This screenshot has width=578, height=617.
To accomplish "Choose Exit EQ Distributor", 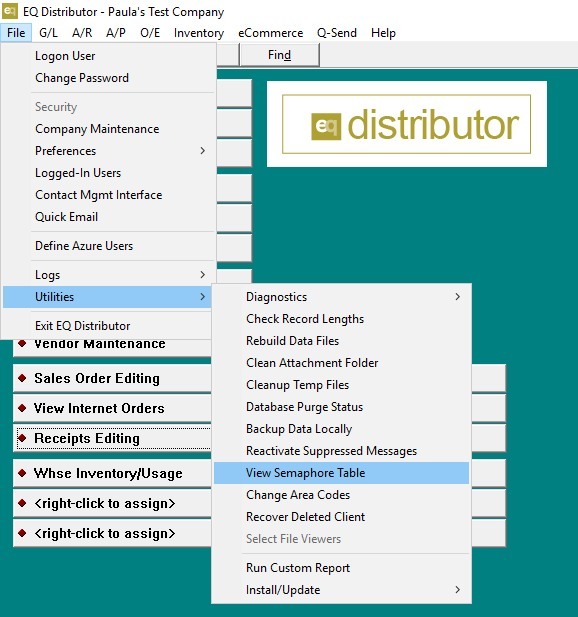I will [x=108, y=326].
